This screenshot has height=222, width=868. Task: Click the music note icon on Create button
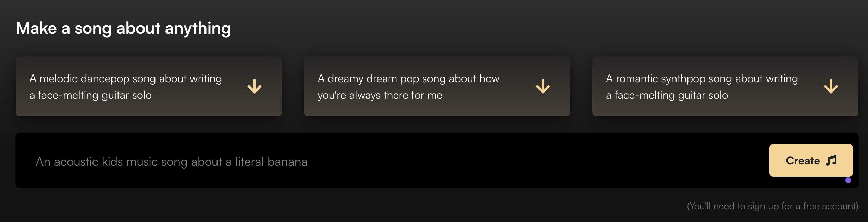[831, 160]
